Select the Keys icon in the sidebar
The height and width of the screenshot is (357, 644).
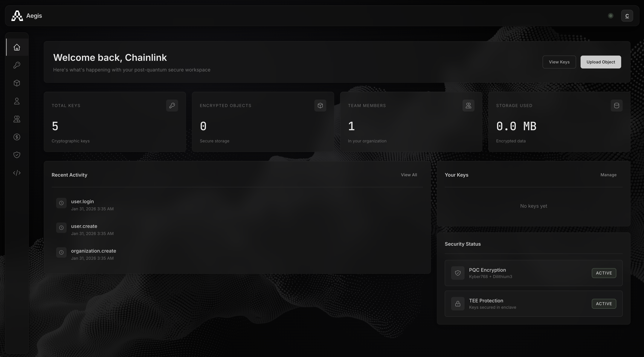16,65
